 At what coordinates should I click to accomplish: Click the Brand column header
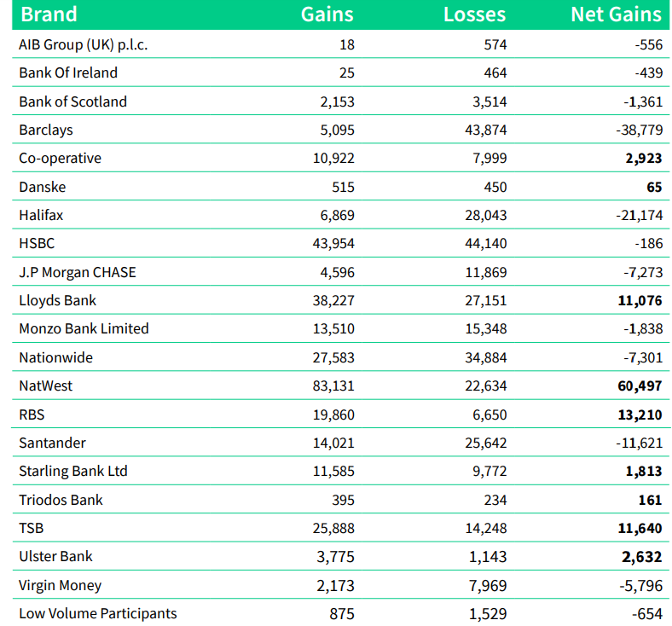tap(48, 14)
